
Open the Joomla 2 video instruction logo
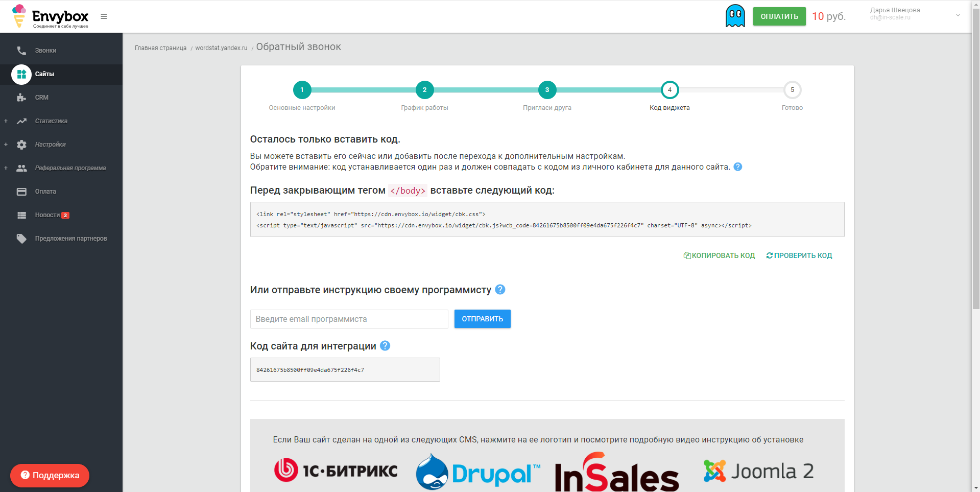[758, 471]
